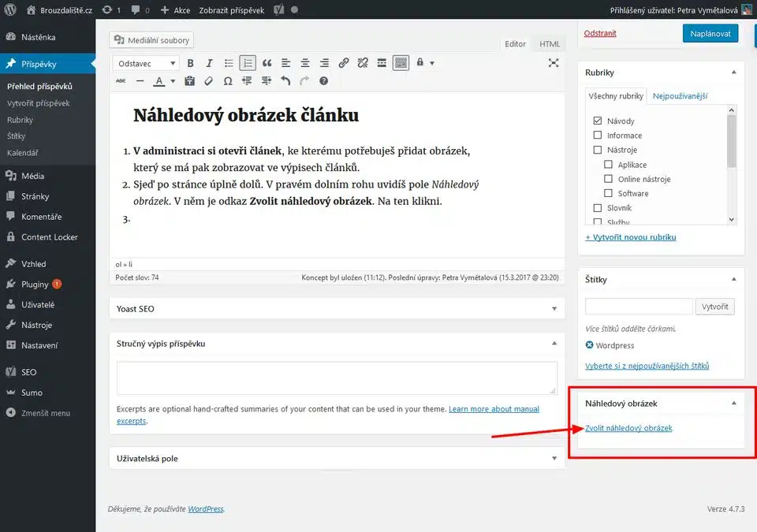
Task: Toggle italic formatting in editor toolbar
Action: click(209, 63)
